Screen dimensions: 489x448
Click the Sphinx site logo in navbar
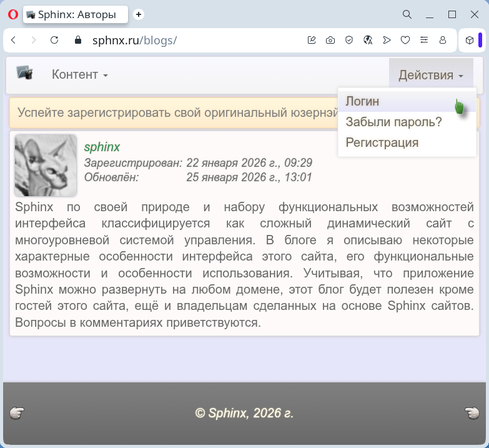point(24,73)
